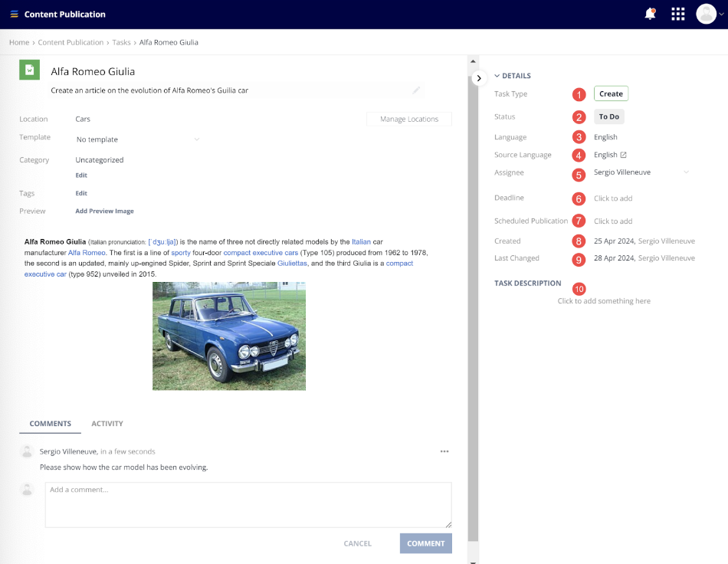Click the Cars location value
The height and width of the screenshot is (564, 728).
point(83,119)
